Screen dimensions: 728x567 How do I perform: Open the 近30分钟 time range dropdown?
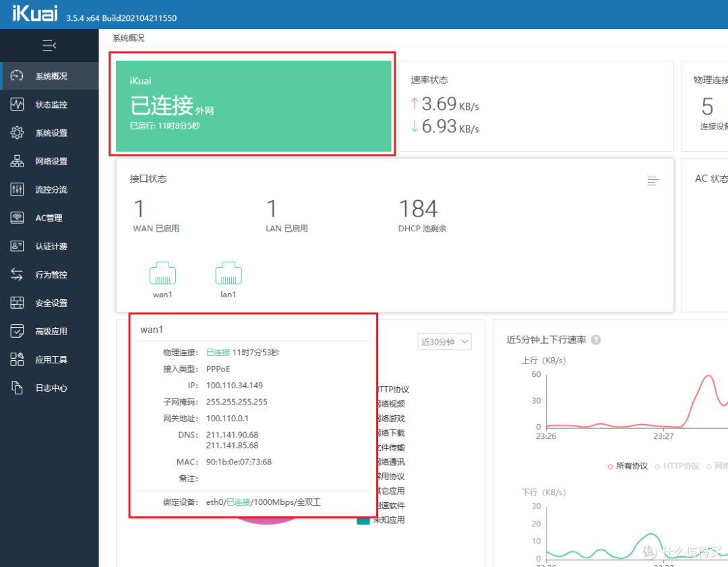click(x=444, y=342)
